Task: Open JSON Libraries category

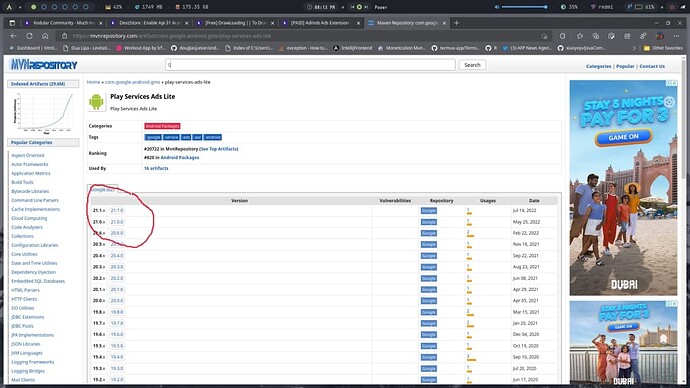Action: point(26,344)
